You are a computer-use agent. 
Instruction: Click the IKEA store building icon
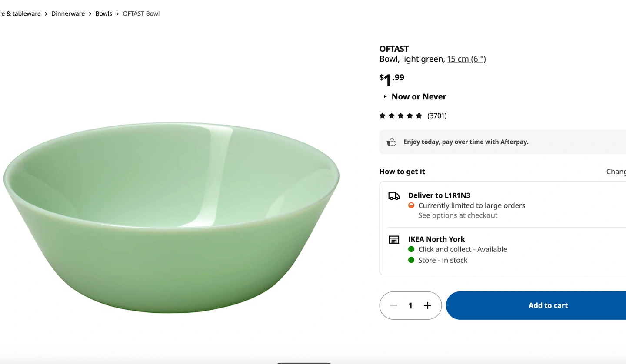[x=394, y=240]
